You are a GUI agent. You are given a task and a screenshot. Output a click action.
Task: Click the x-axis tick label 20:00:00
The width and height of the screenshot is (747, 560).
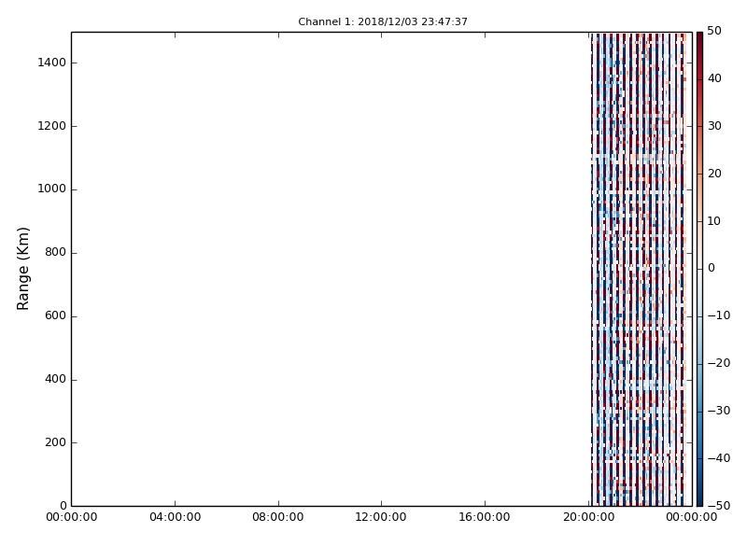589,517
